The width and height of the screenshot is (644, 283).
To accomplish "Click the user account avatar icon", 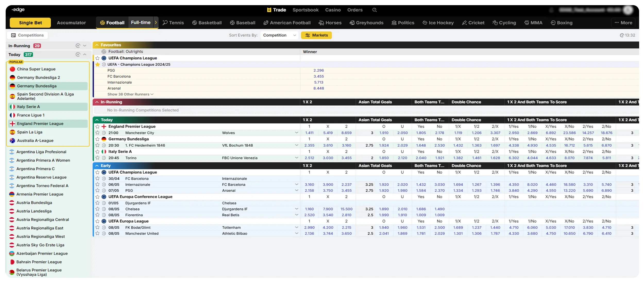I will coord(628,10).
